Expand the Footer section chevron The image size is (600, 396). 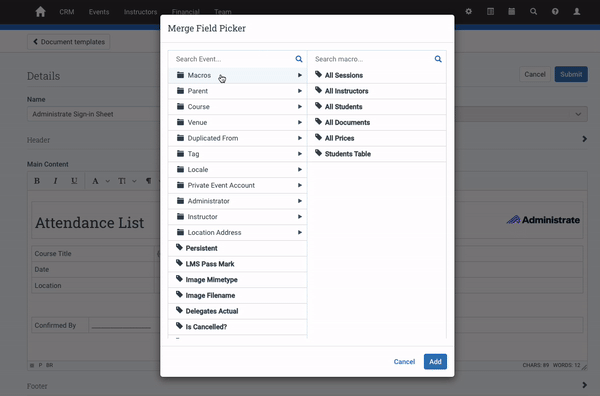[584, 385]
